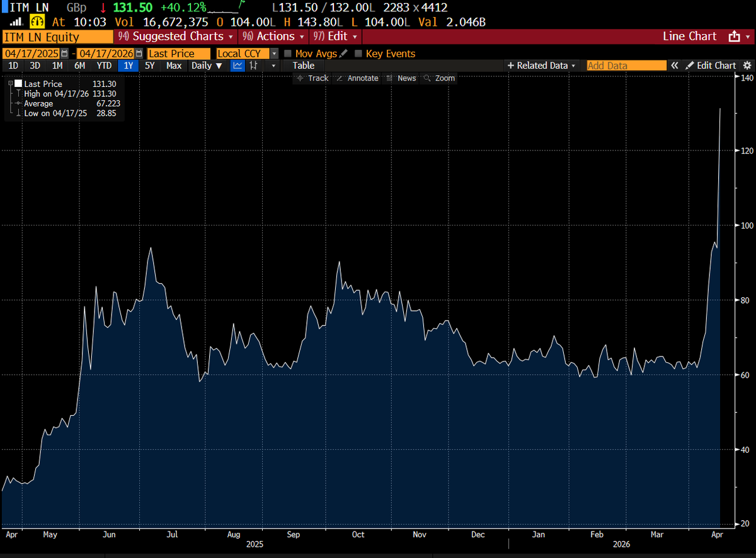Enable the Mov Avgs checkbox

(287, 54)
